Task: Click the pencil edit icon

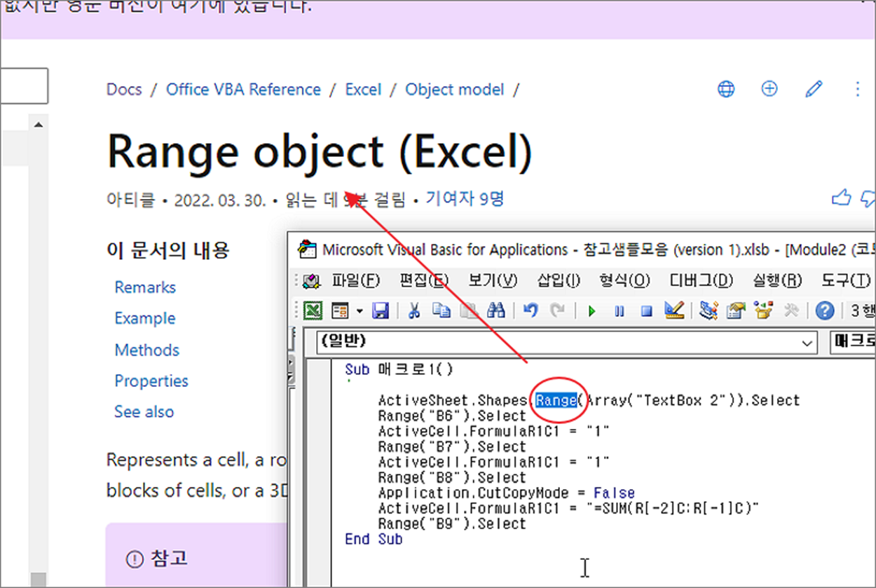Action: (x=814, y=89)
